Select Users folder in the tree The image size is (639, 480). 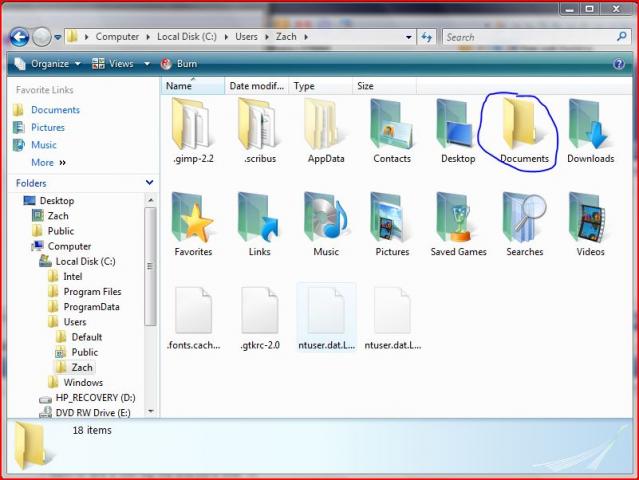point(75,322)
